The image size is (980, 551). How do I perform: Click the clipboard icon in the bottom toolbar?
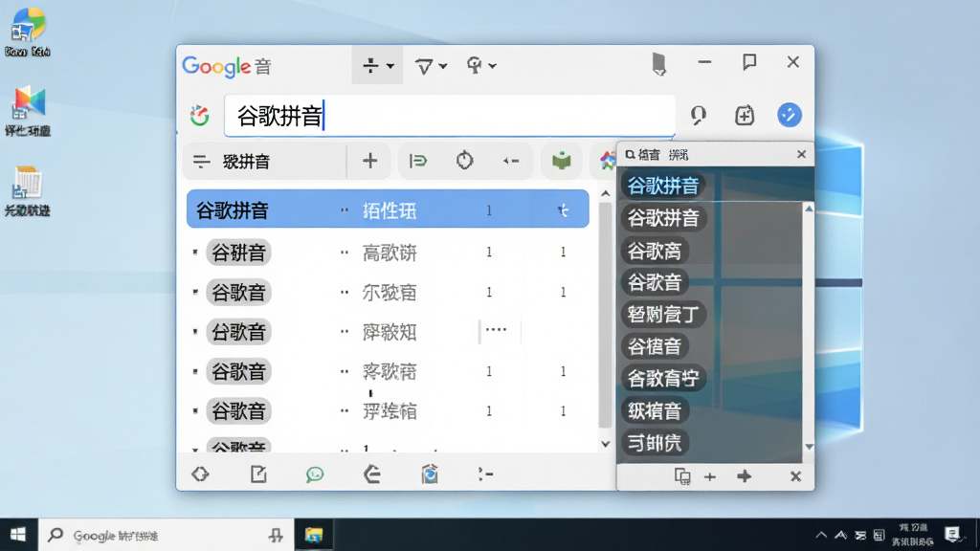pos(430,474)
